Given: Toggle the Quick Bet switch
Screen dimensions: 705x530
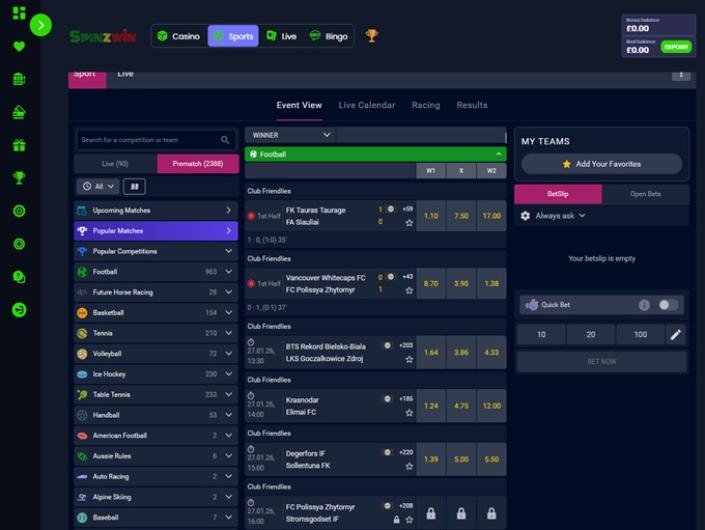Looking at the screenshot, I should (667, 305).
